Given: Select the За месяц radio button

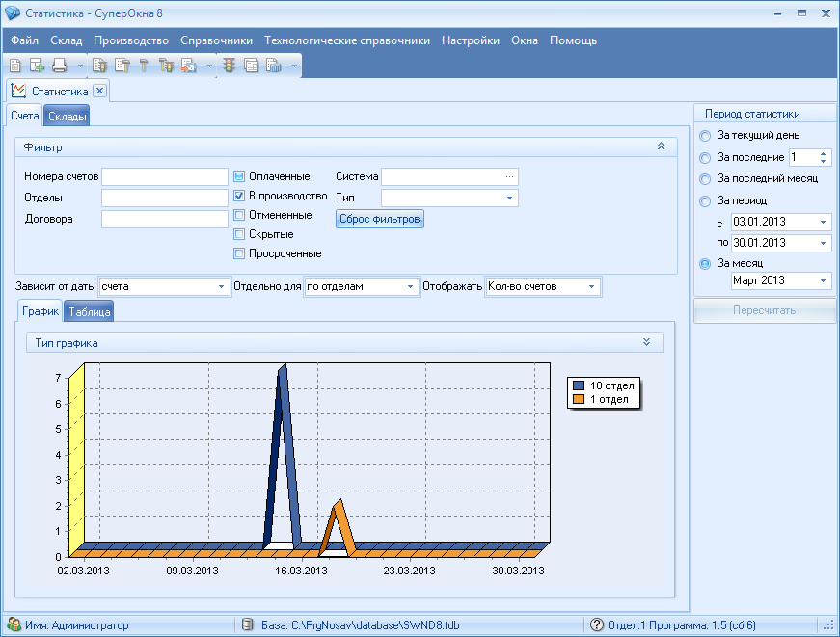Looking at the screenshot, I should [705, 264].
